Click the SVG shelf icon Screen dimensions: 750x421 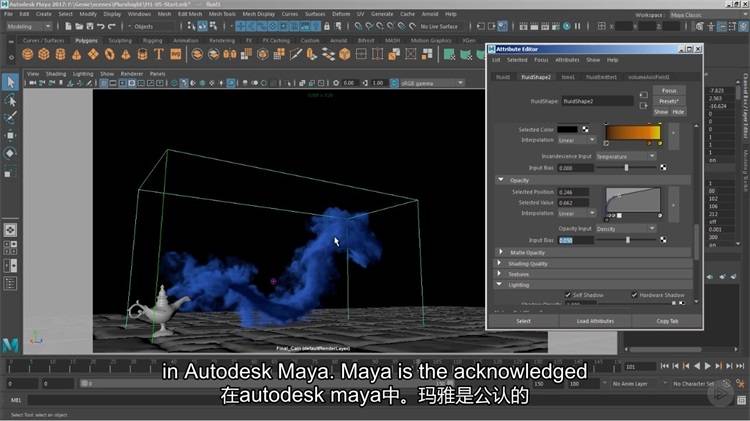tap(176, 55)
